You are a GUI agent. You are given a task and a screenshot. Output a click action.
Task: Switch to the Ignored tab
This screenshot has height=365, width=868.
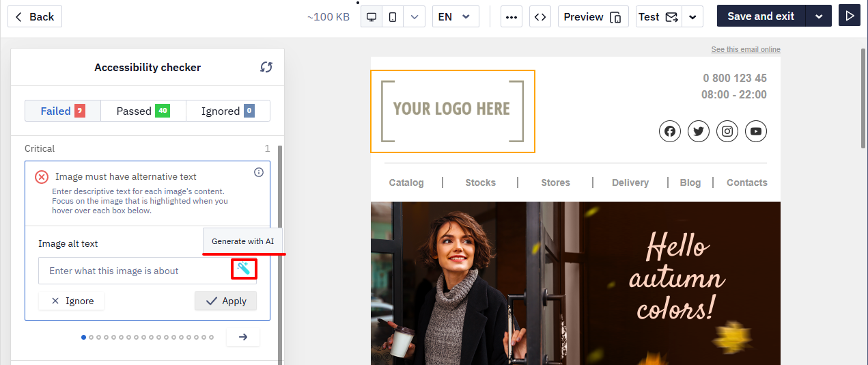click(x=228, y=111)
